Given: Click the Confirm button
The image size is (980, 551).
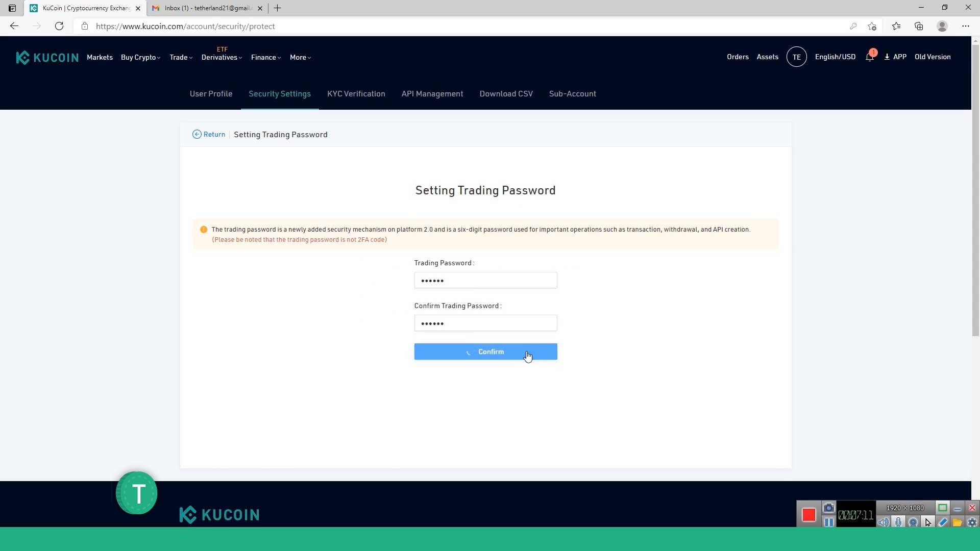Looking at the screenshot, I should pos(486,351).
